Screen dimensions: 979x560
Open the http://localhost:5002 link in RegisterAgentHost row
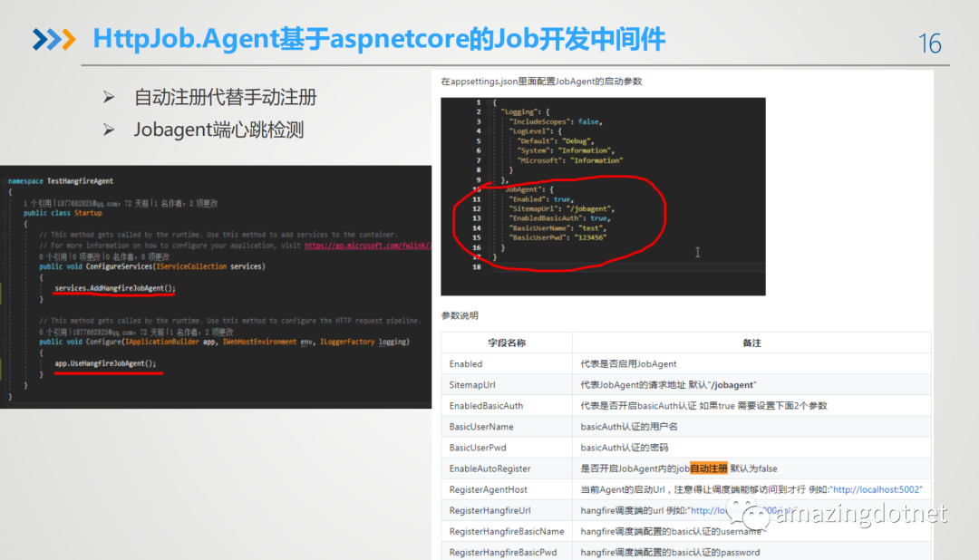click(x=877, y=489)
